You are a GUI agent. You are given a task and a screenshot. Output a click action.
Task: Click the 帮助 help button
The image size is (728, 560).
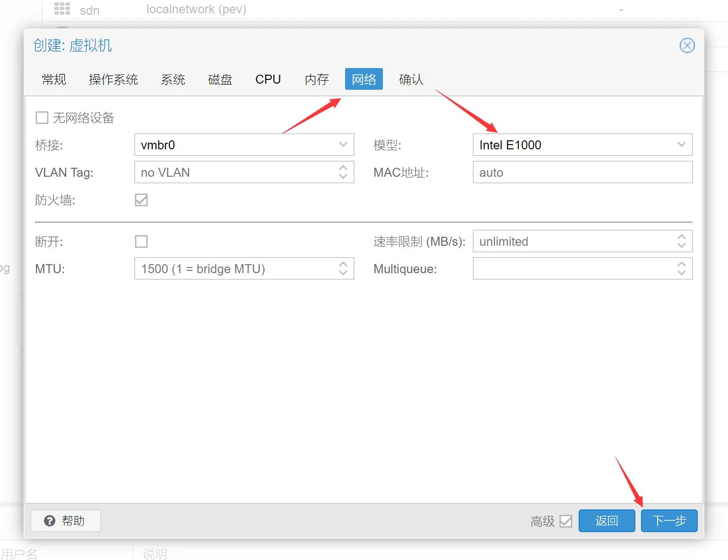66,521
